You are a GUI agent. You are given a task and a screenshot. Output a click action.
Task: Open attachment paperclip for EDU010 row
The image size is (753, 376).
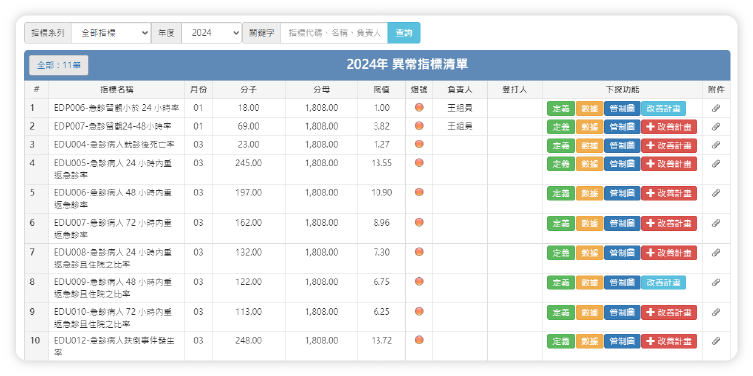tap(716, 312)
